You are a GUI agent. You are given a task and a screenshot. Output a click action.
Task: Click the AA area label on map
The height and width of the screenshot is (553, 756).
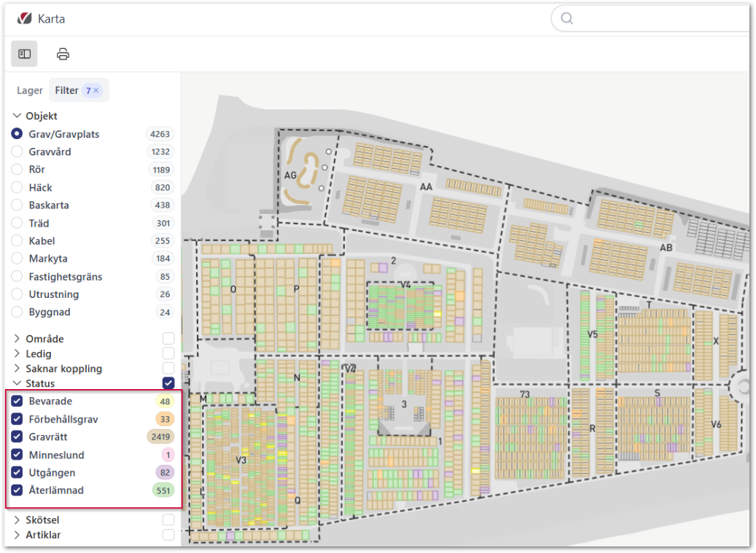click(x=426, y=187)
